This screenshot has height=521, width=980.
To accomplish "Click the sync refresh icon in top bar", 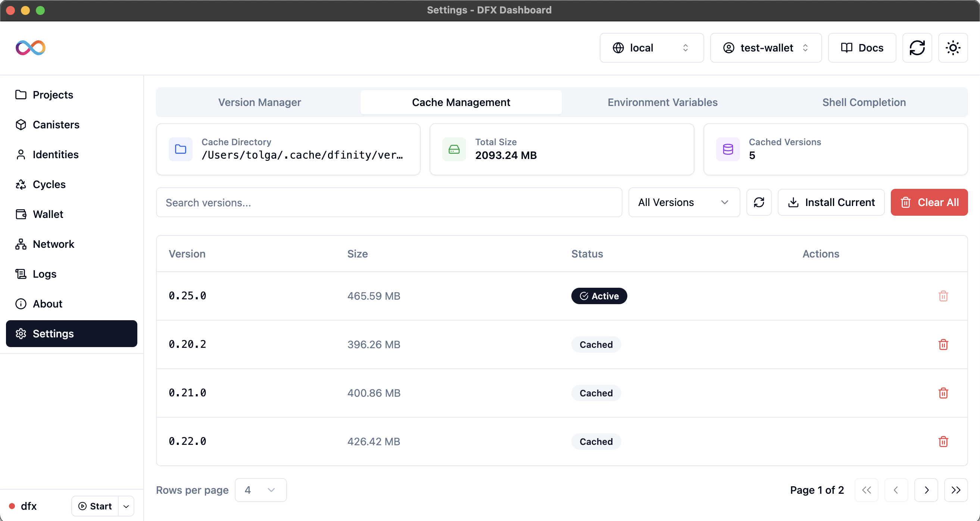I will point(918,47).
